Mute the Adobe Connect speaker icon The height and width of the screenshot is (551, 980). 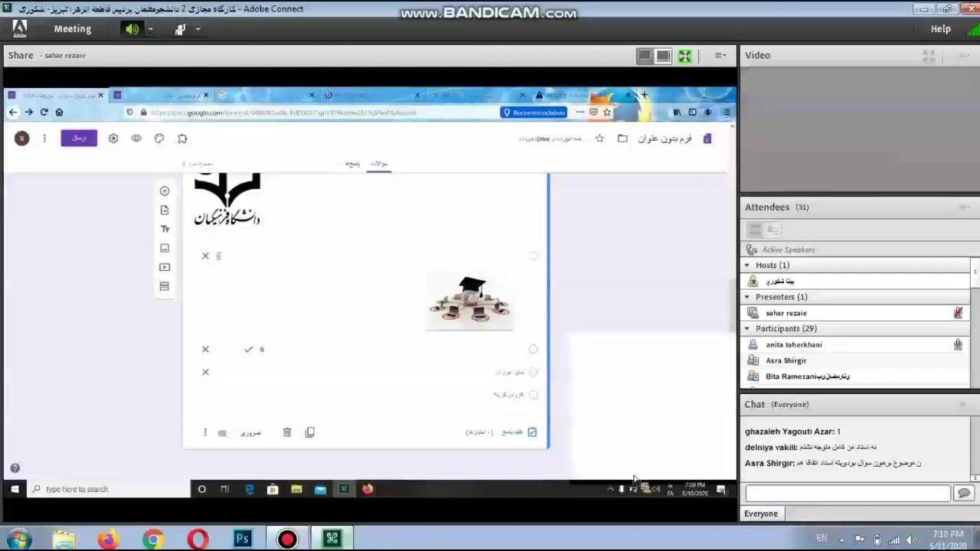132,29
